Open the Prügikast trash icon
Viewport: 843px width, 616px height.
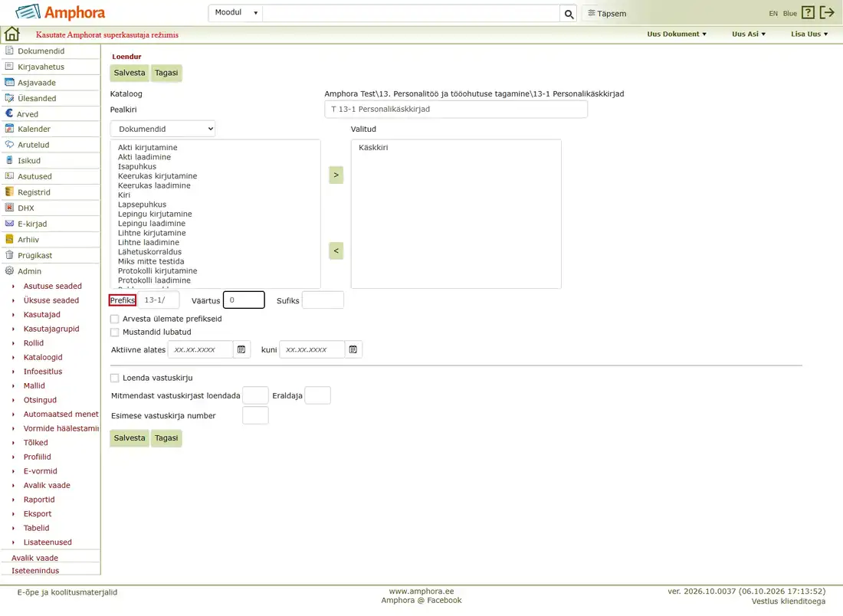pos(9,255)
